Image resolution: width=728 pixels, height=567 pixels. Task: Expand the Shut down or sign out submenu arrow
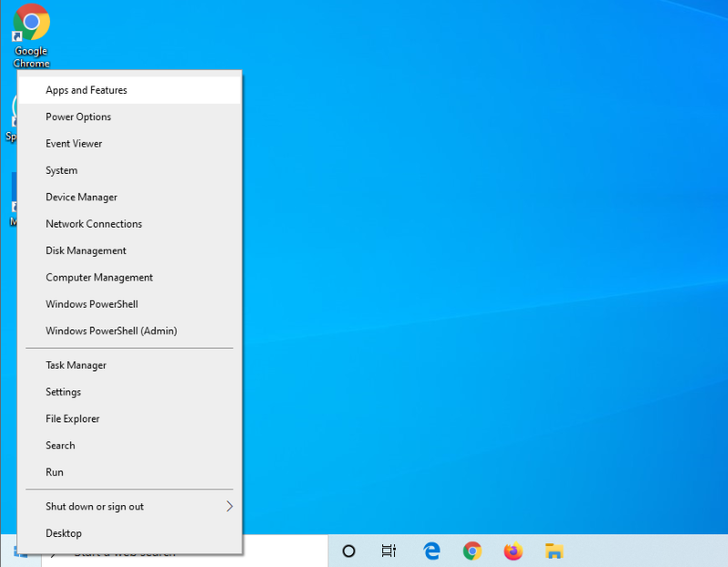229,507
